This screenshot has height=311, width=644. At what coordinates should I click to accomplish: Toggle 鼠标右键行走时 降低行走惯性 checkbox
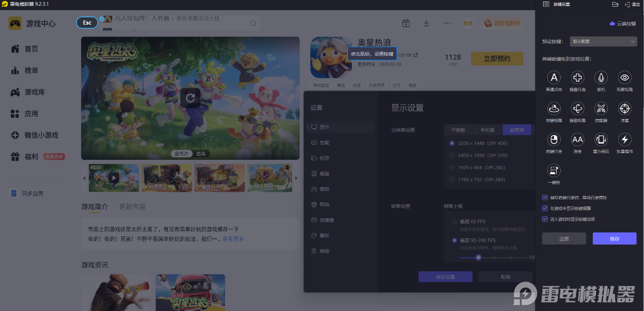click(545, 197)
